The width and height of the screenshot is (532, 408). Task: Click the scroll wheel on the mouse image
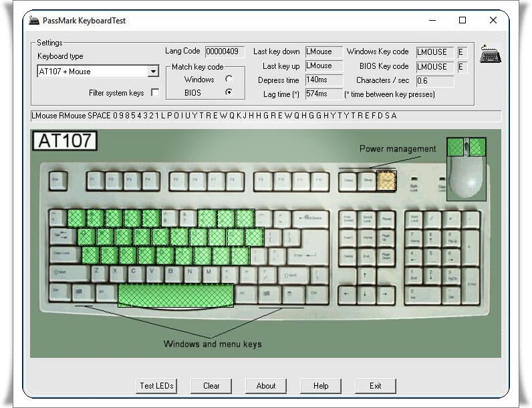point(467,147)
